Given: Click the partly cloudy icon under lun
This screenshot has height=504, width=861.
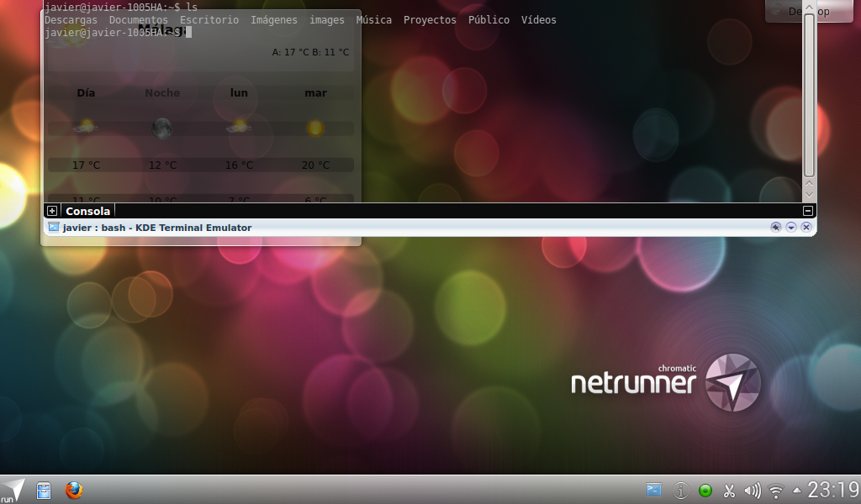Looking at the screenshot, I should [x=239, y=127].
